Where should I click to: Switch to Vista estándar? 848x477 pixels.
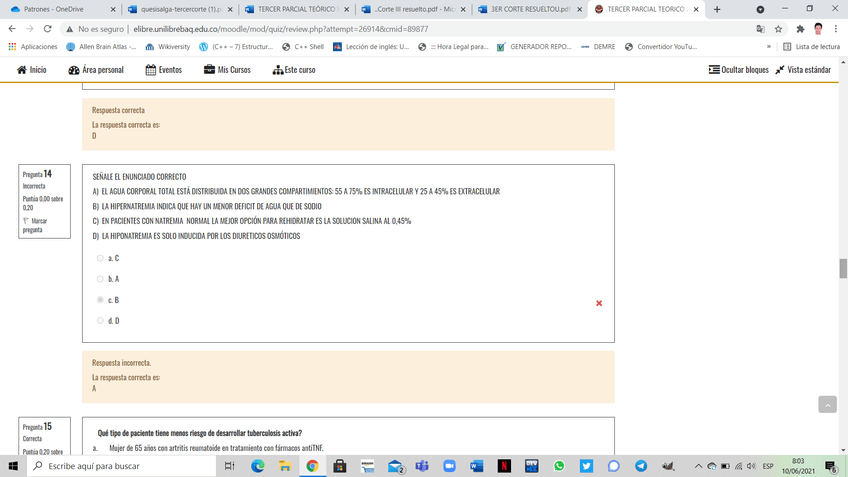point(803,70)
